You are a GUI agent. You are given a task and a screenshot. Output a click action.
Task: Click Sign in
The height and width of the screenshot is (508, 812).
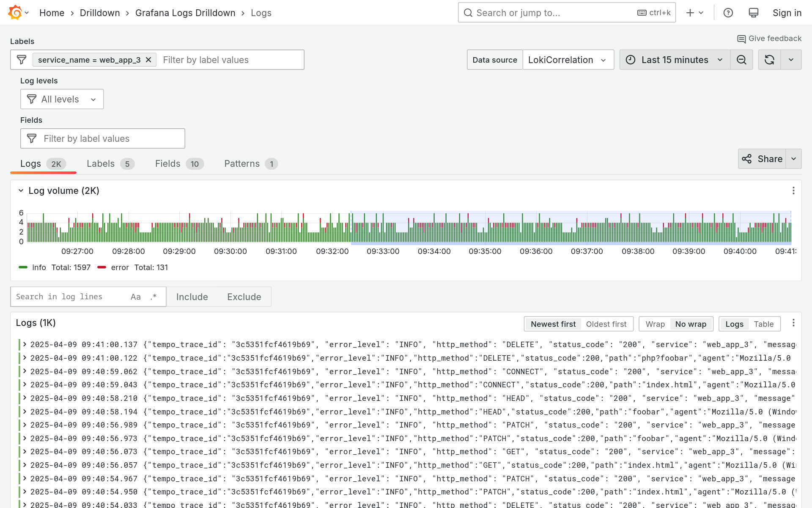[x=787, y=13]
